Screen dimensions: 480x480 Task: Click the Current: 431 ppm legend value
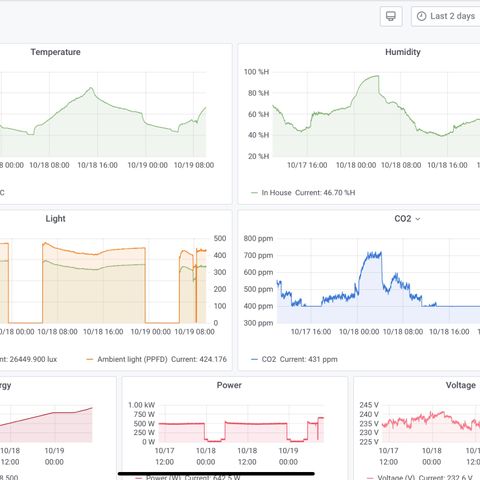(x=309, y=359)
